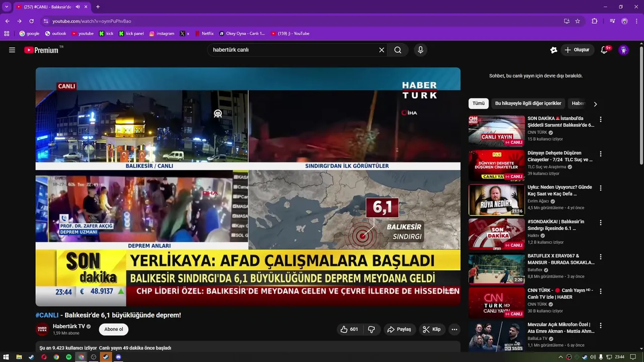Open Spotify from the taskbar

pos(68,357)
